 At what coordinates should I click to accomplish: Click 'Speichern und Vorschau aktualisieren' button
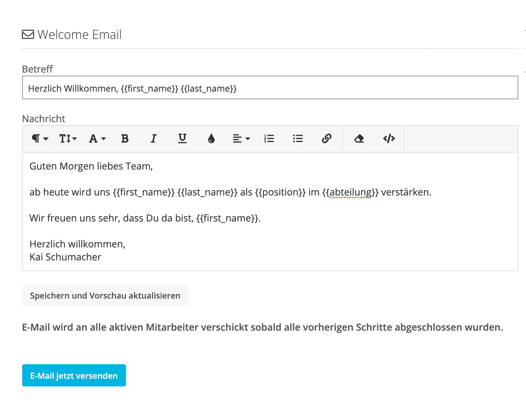click(x=105, y=296)
